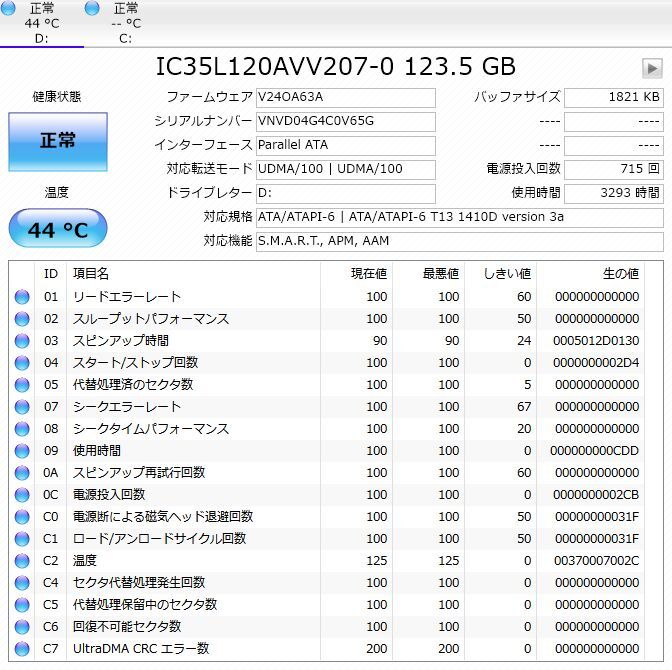Select the 温度 attribute row C2
This screenshot has width=672, height=670.
click(327, 561)
